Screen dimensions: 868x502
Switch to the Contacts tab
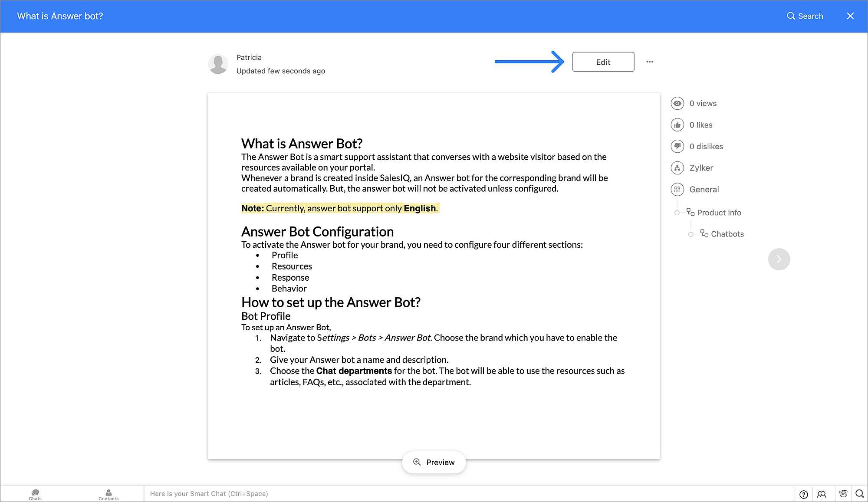(108, 494)
